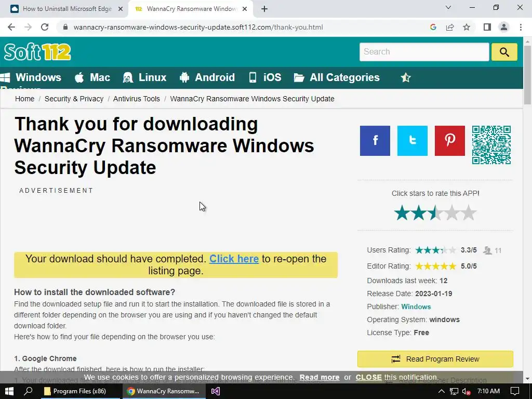Submit search with magnifier button

504,52
